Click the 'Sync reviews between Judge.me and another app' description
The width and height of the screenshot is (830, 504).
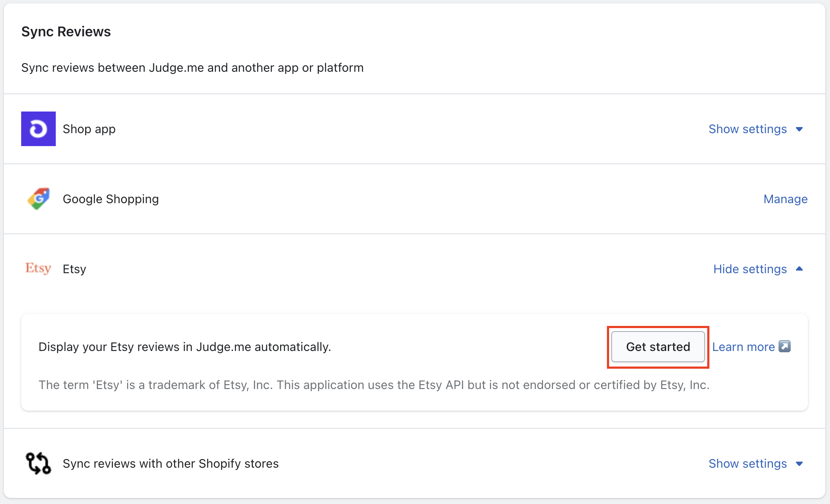coord(192,67)
